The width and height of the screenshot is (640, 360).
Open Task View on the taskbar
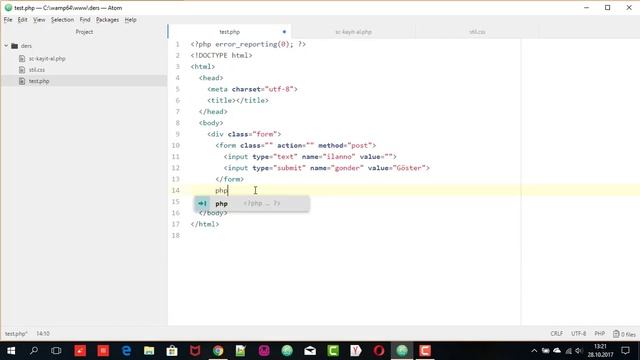pos(56,351)
